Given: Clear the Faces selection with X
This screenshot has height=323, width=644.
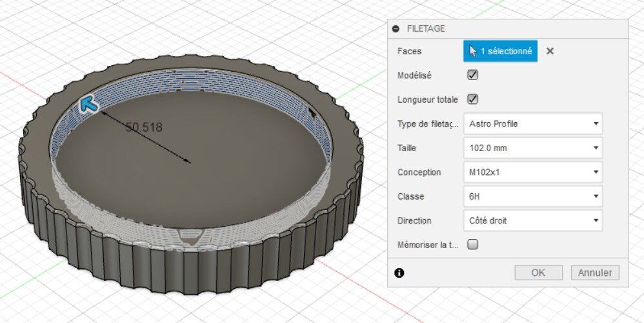Looking at the screenshot, I should pos(550,51).
